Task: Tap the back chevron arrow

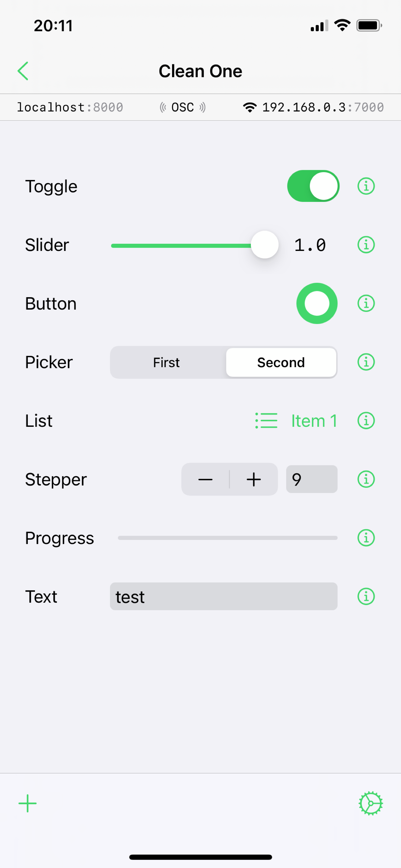Action: tap(23, 71)
